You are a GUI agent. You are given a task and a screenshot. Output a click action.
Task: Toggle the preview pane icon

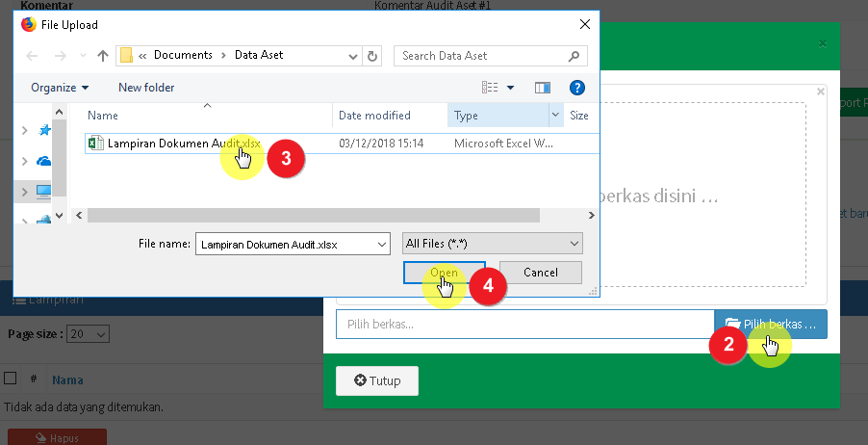[543, 88]
